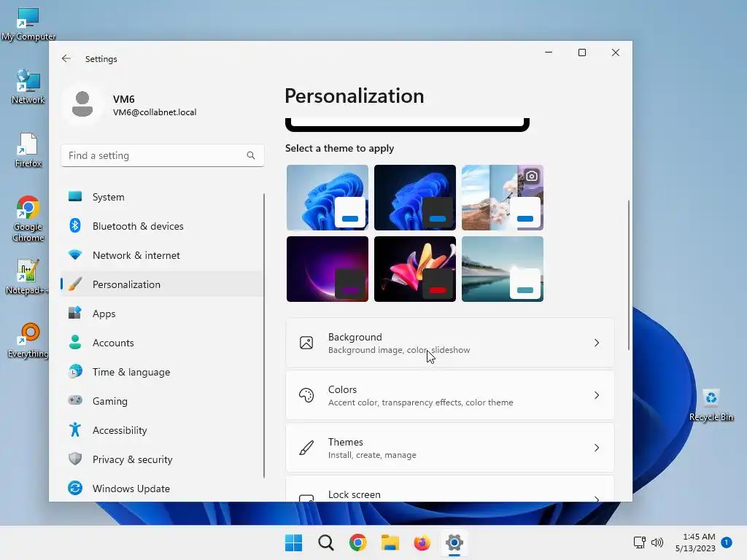This screenshot has width=747, height=560.
Task: Click the Settings gear on taskbar
Action: tap(454, 542)
